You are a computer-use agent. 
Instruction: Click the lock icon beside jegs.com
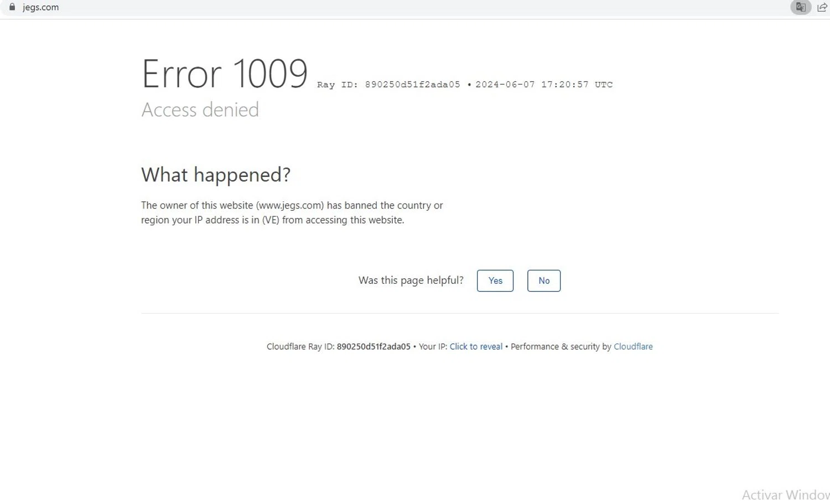pyautogui.click(x=12, y=7)
